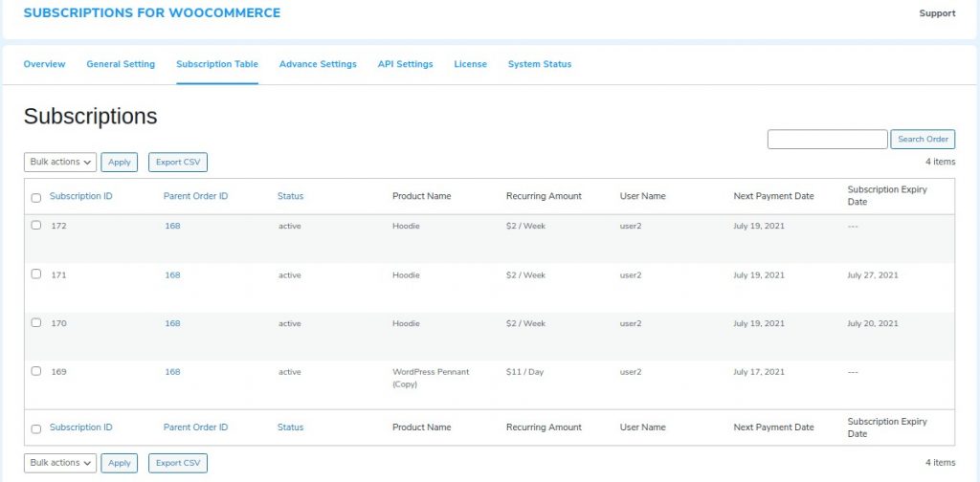Click subscription ID 172 cell
The image size is (980, 482).
(58, 226)
